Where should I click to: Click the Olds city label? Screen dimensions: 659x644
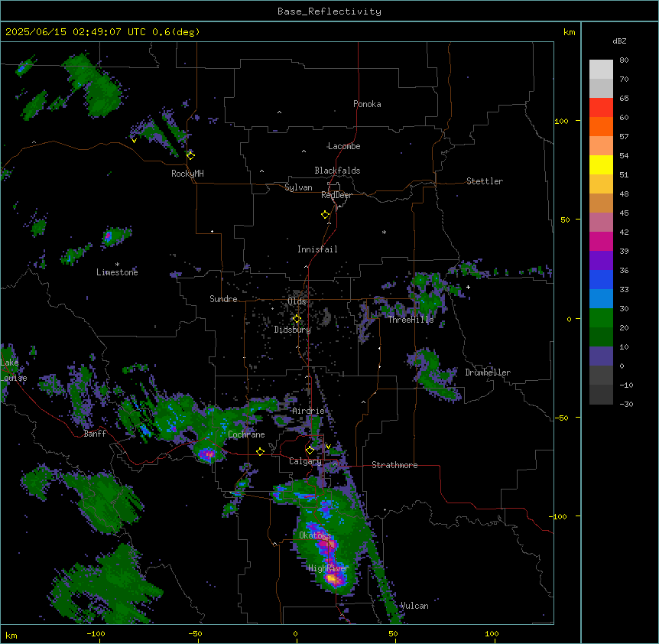(297, 301)
